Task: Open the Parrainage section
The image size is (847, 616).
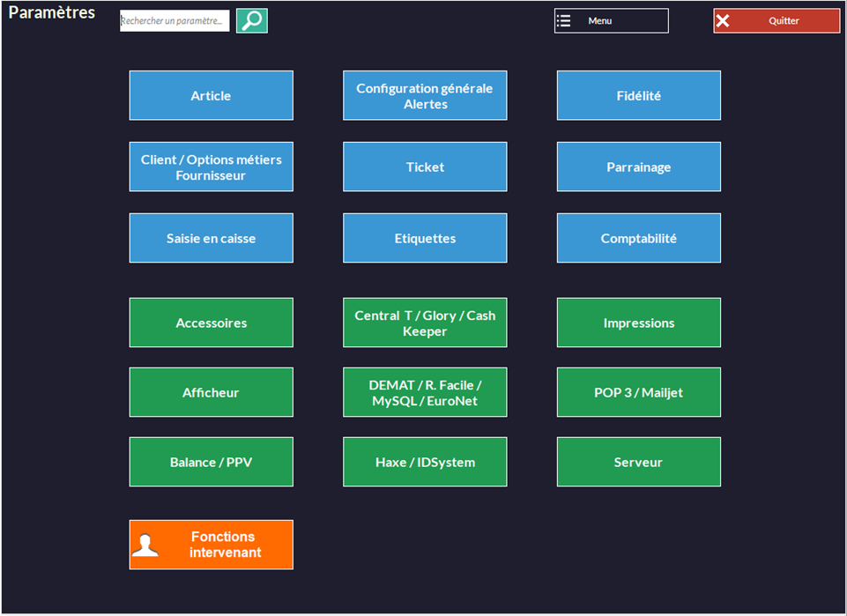Action: [x=638, y=167]
